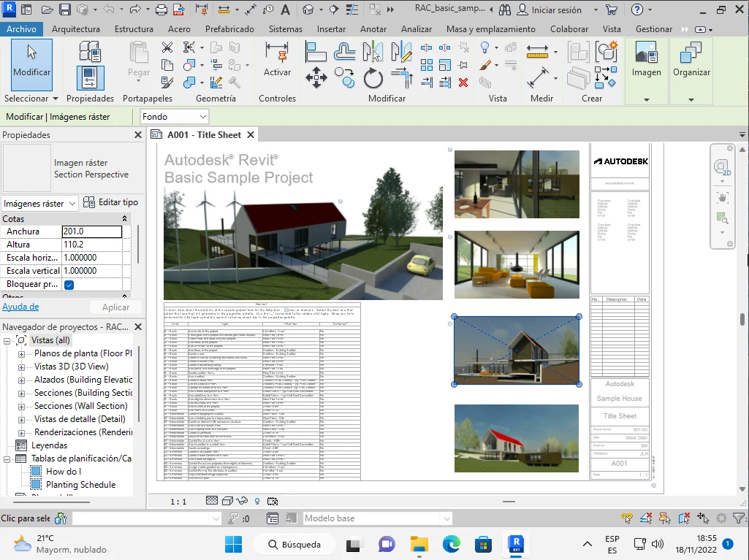Click the Print icon in quick access toolbar

click(x=161, y=9)
